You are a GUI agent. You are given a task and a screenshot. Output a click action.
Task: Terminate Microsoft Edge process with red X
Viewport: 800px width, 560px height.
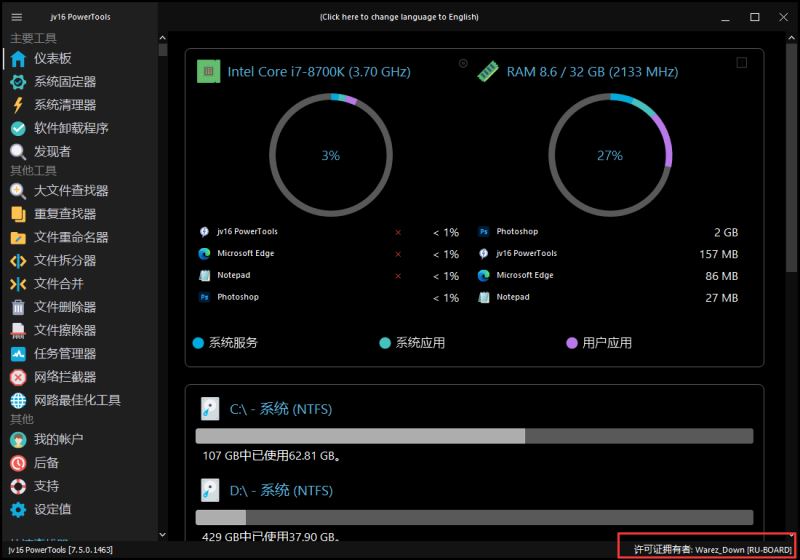click(x=398, y=254)
